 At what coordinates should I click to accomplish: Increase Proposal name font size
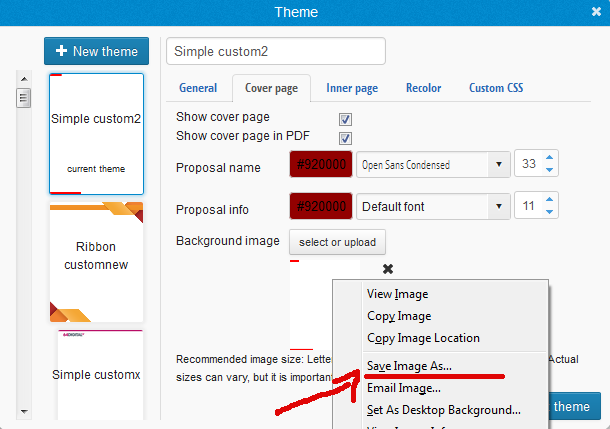click(549, 159)
